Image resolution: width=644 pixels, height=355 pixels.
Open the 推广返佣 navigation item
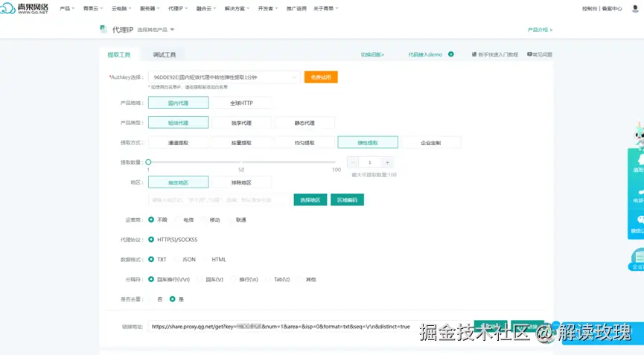[x=296, y=8]
